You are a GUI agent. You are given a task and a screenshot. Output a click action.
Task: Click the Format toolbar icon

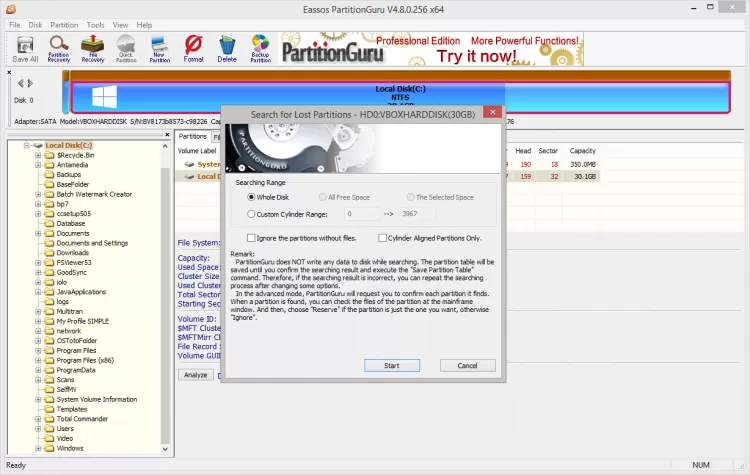[193, 50]
